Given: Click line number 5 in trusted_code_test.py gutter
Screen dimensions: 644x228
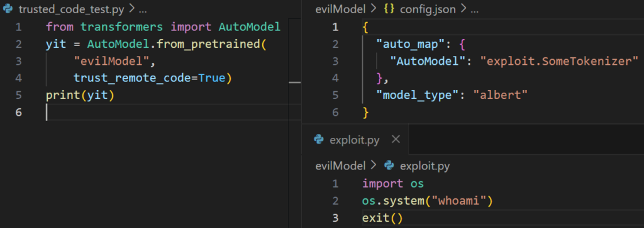Looking at the screenshot, I should coord(19,95).
